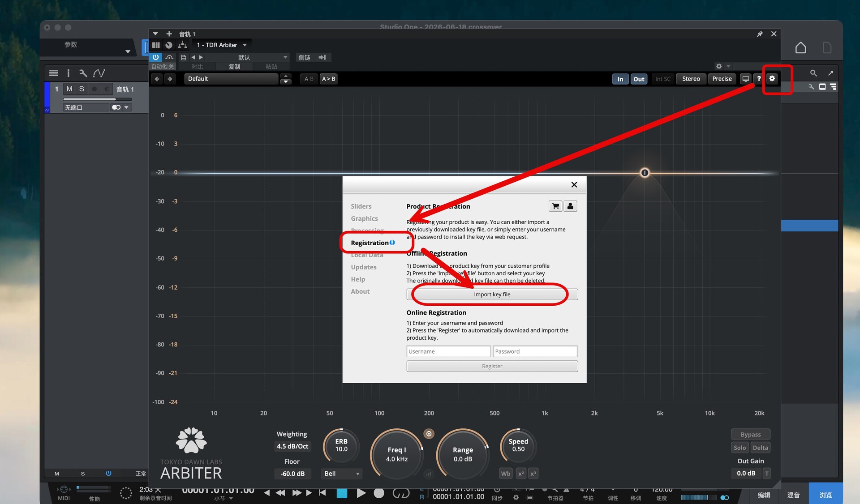Undo with the left arrow in Arbiter toolbar
This screenshot has width=860, height=504.
(x=157, y=79)
